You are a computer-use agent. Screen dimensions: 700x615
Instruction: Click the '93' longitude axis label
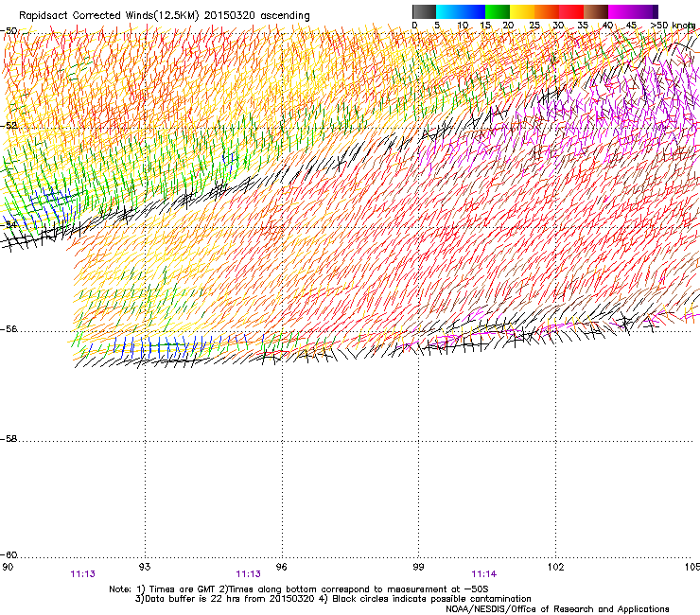coord(145,567)
